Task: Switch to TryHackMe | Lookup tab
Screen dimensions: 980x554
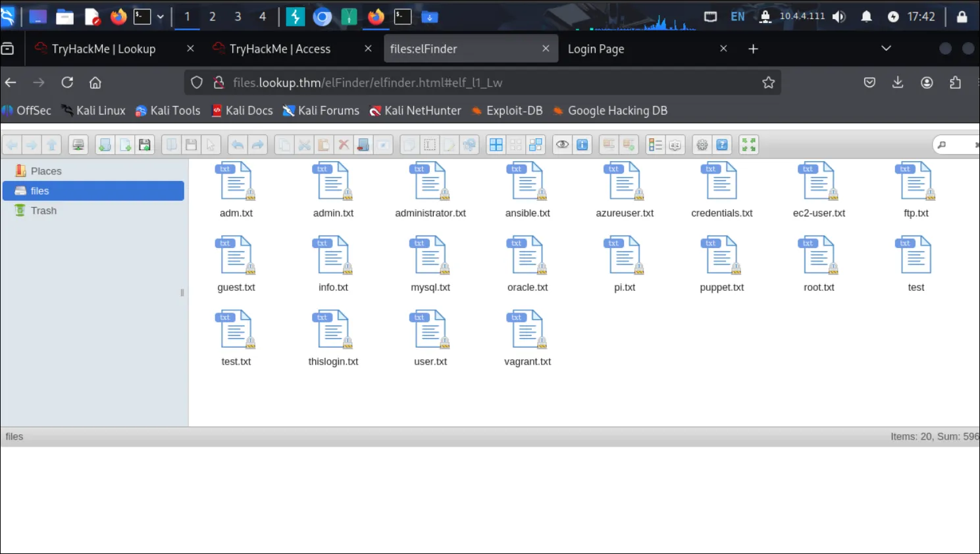Action: [115, 49]
